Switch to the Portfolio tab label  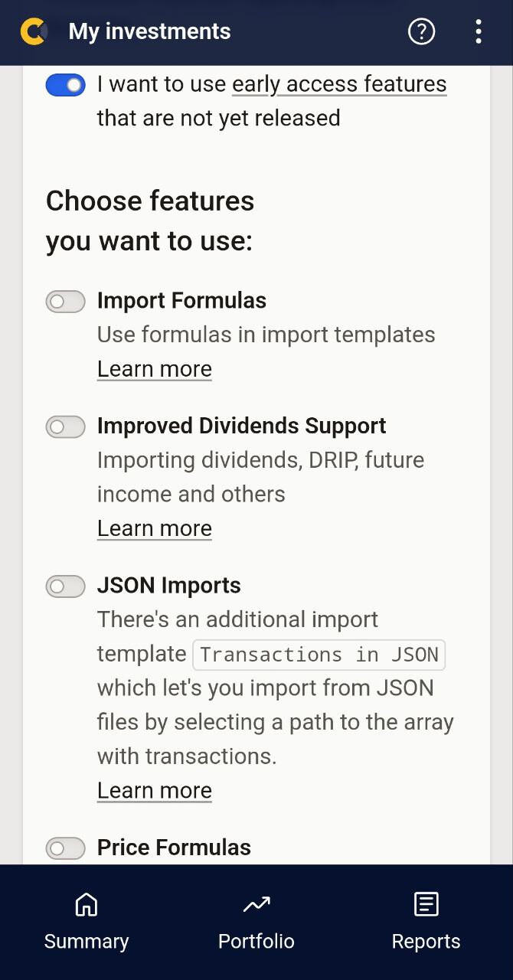(256, 942)
